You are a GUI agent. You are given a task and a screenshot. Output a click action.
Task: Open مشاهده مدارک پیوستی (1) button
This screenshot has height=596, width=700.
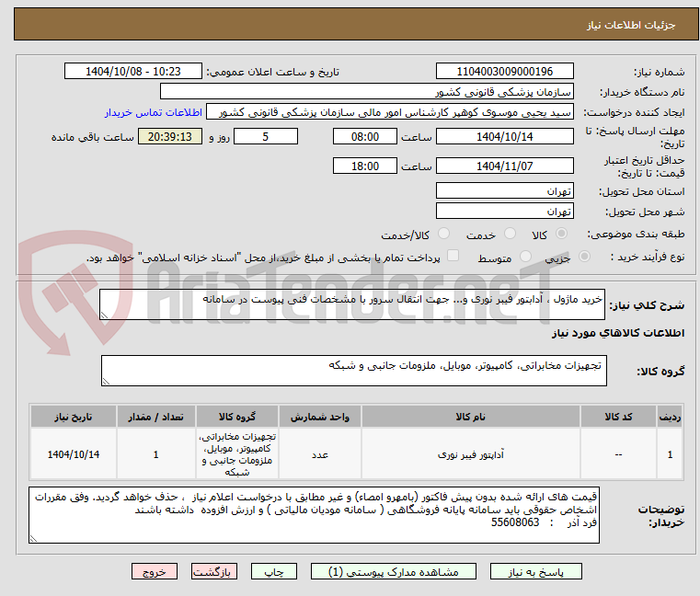coord(394,571)
